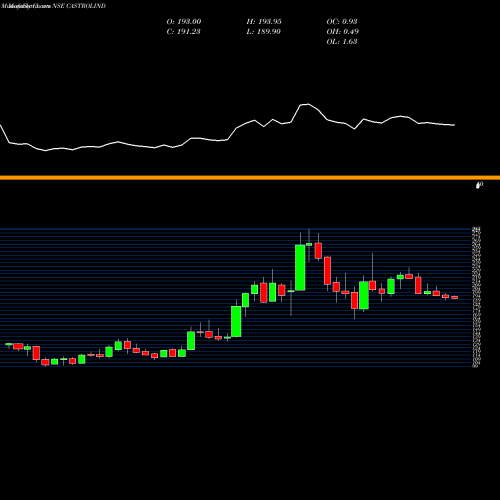Click the last red candlestick on the right

coord(455,297)
